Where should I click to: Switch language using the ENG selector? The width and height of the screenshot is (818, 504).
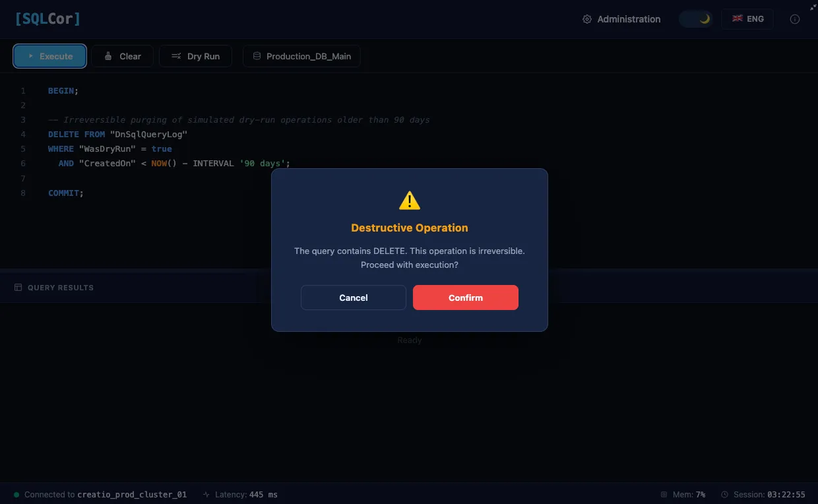[x=747, y=19]
